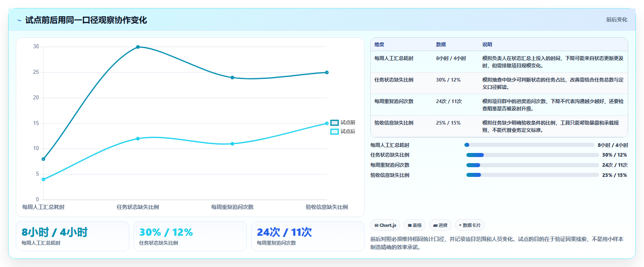Click the 试点后 data point at value 4
This screenshot has width=644, height=267.
43,179
